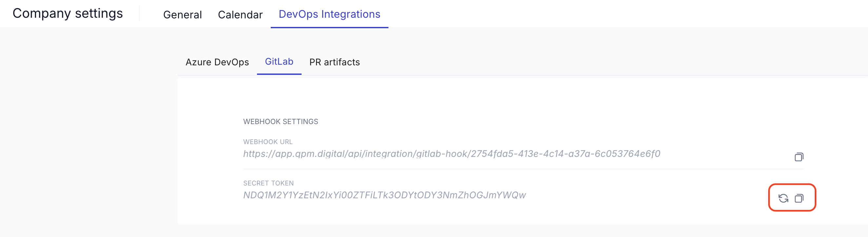
Task: Go to the PR artifacts sub-tab
Action: pyautogui.click(x=334, y=62)
